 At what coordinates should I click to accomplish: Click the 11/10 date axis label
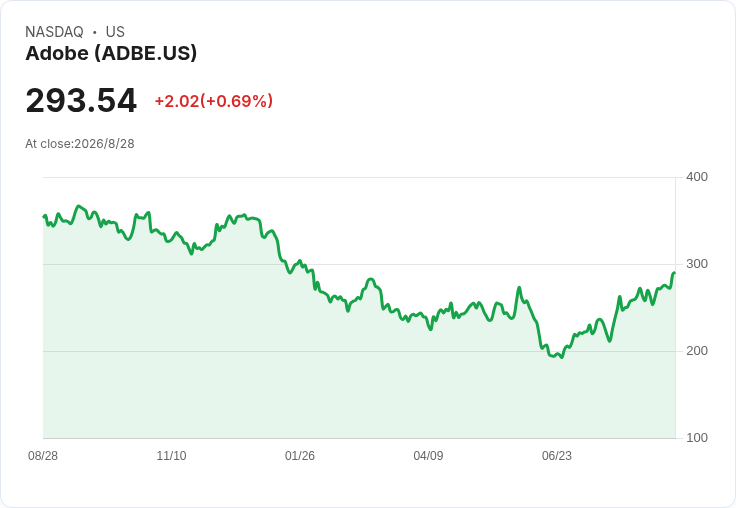[171, 455]
